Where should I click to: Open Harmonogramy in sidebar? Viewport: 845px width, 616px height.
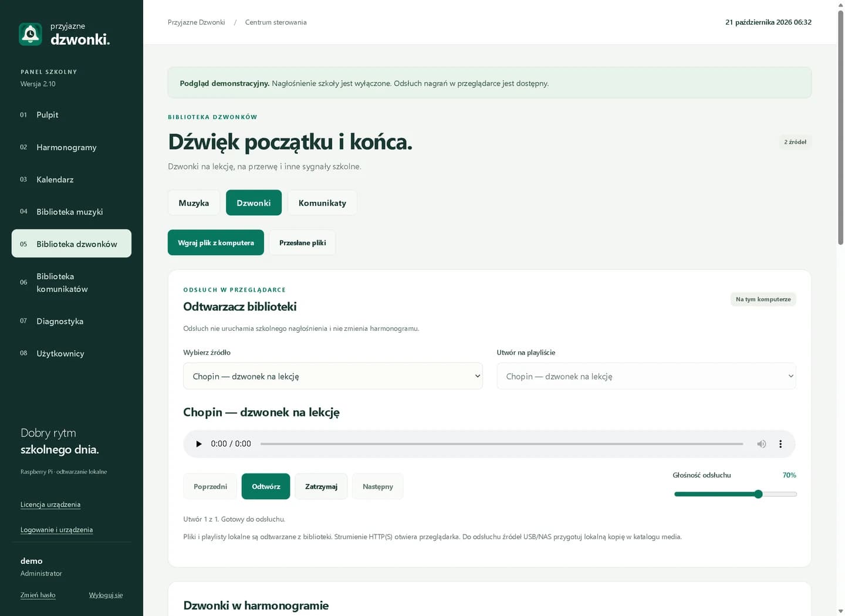72,147
